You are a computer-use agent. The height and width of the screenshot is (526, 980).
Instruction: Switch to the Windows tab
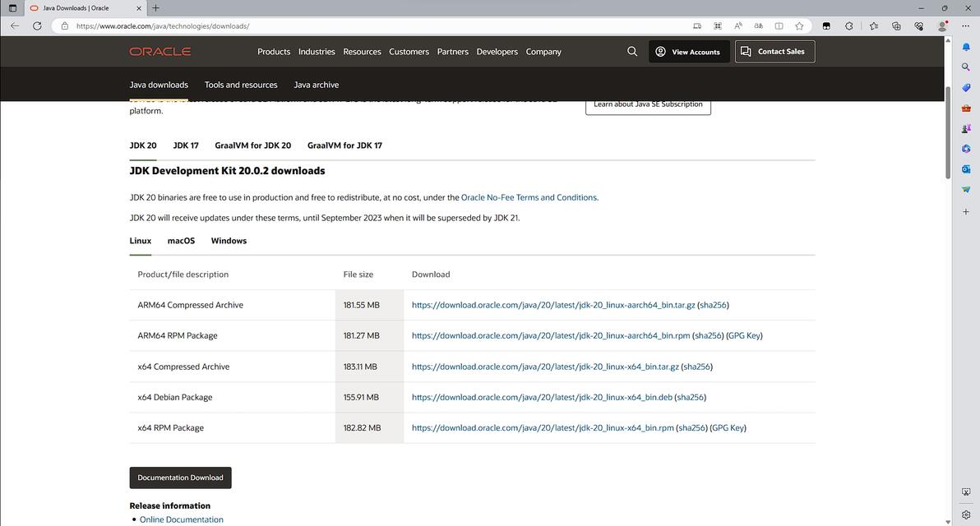pyautogui.click(x=229, y=241)
